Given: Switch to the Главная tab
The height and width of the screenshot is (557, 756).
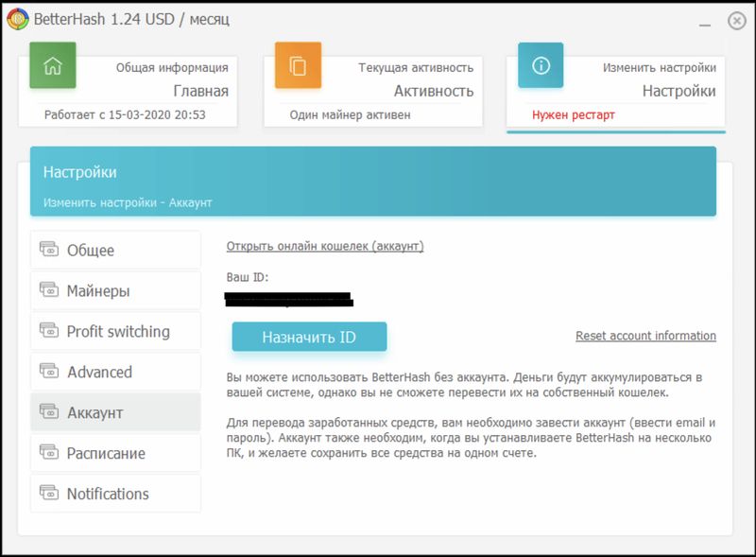Looking at the screenshot, I should click(200, 92).
